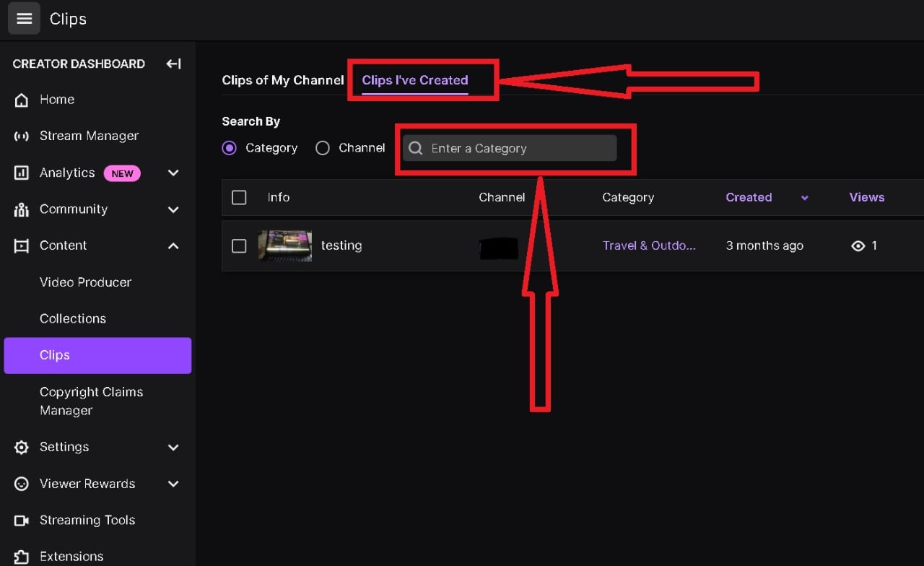Click the Streaming Tools camera icon

point(21,520)
